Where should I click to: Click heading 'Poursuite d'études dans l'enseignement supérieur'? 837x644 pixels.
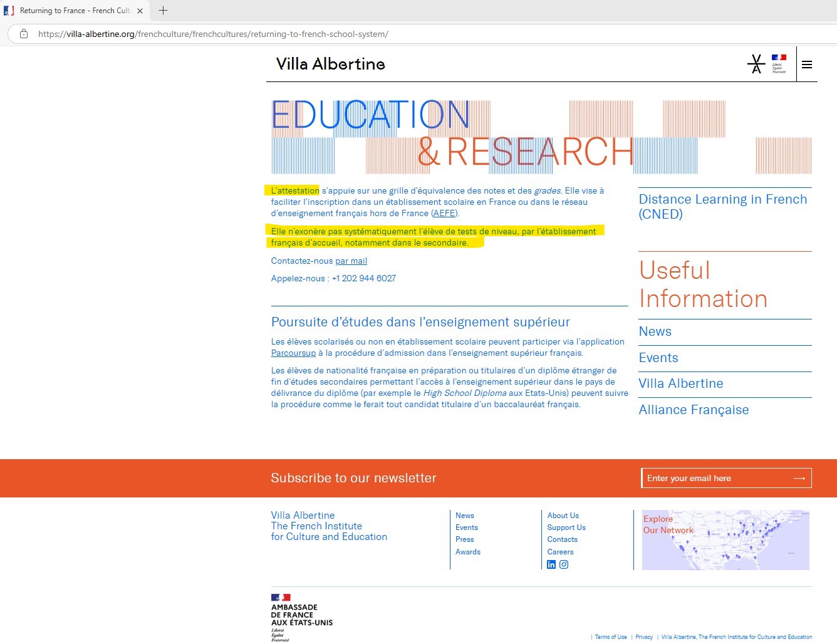420,322
